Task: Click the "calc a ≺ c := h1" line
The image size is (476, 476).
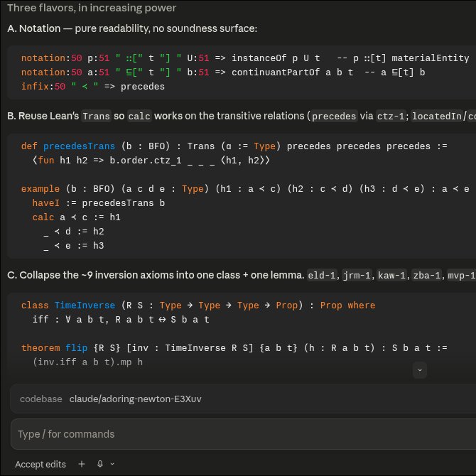Action: pyautogui.click(x=77, y=217)
